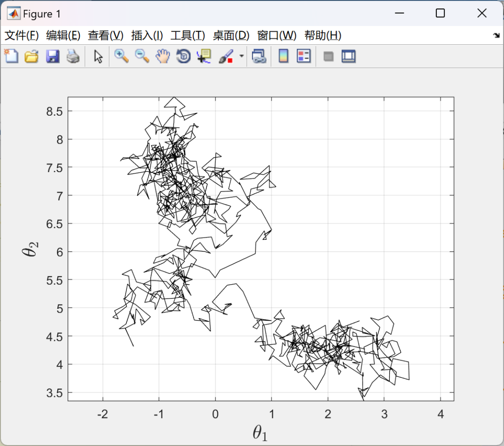
Task: Click the Show Plot Tools and Dock icon
Action: pyautogui.click(x=349, y=56)
